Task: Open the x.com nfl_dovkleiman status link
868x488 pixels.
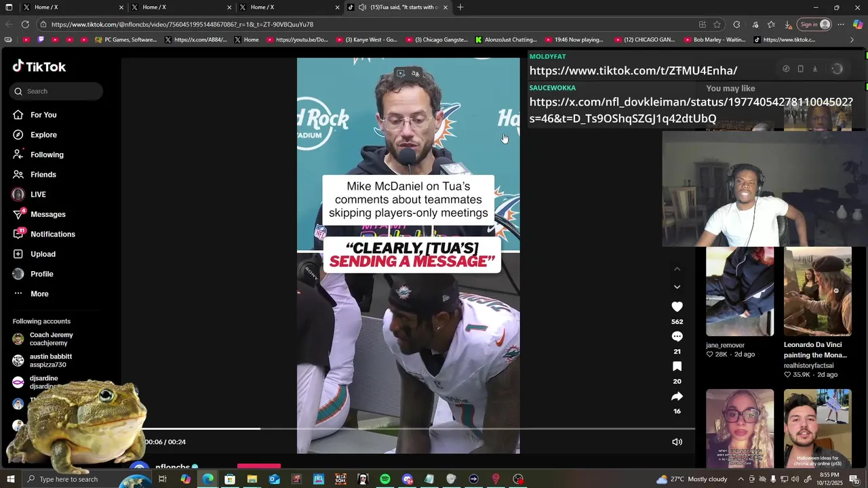Action: coord(691,110)
